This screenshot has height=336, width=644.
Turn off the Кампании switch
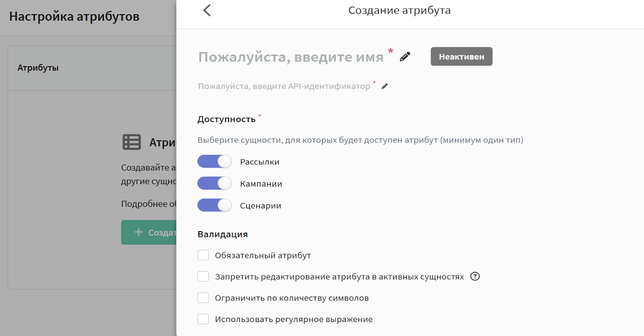[x=214, y=183]
